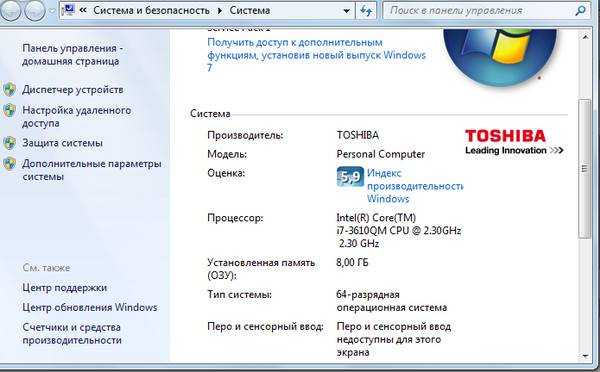The height and width of the screenshot is (372, 600).
Task: Click the 'Производитель:' label
Action: (245, 135)
